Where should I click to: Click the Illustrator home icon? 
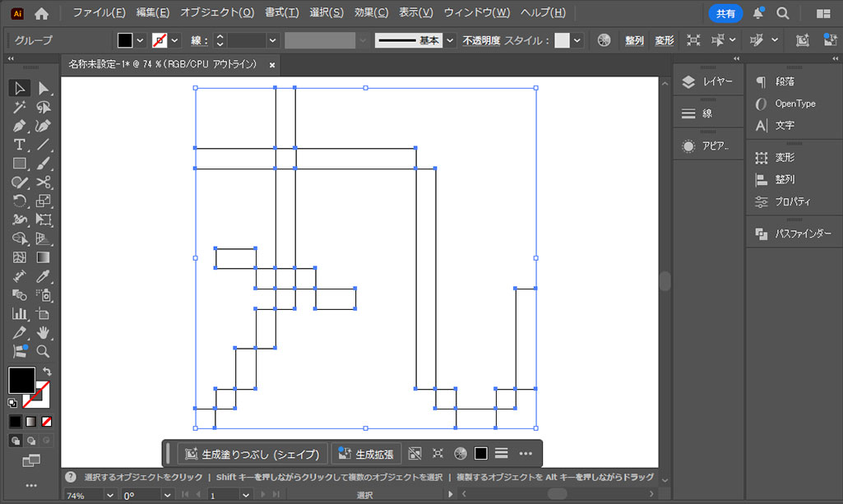click(x=41, y=13)
